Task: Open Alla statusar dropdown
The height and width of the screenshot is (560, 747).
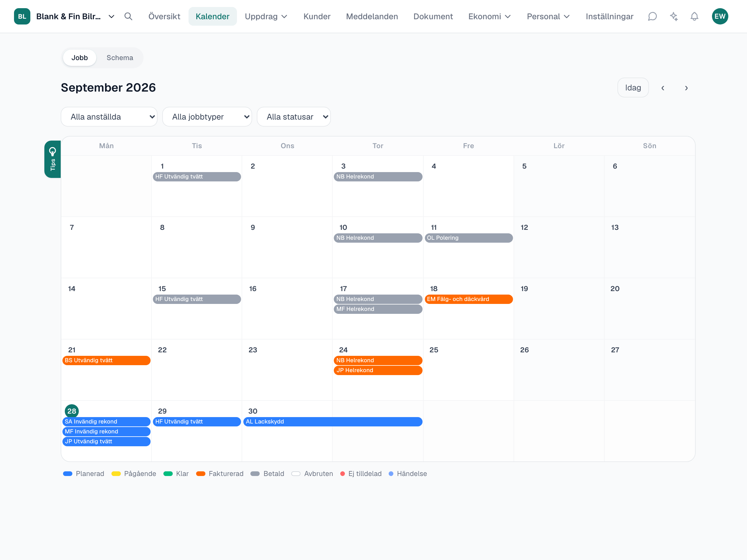Action: click(x=294, y=117)
